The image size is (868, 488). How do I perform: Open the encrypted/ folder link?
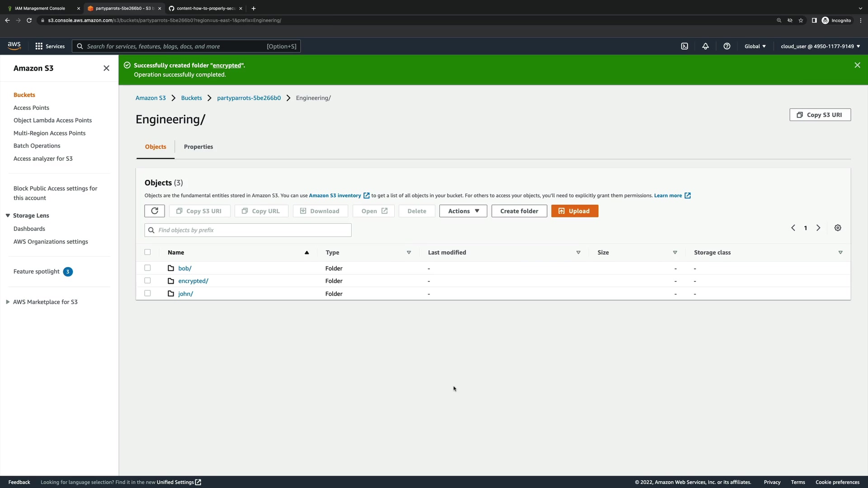[x=193, y=281]
